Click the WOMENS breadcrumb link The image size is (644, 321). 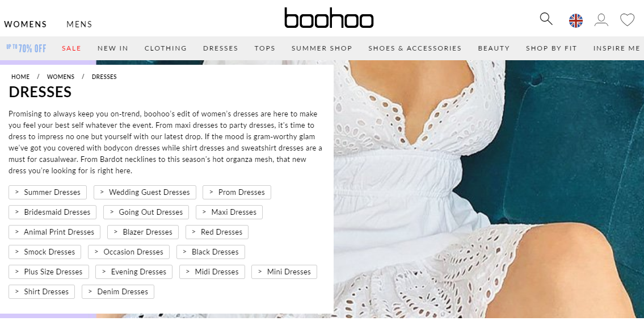pyautogui.click(x=61, y=77)
